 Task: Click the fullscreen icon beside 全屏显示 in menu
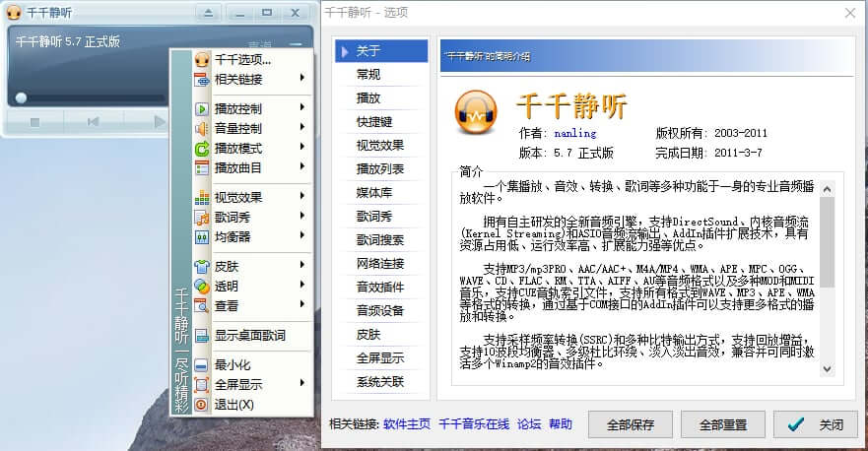[202, 385]
